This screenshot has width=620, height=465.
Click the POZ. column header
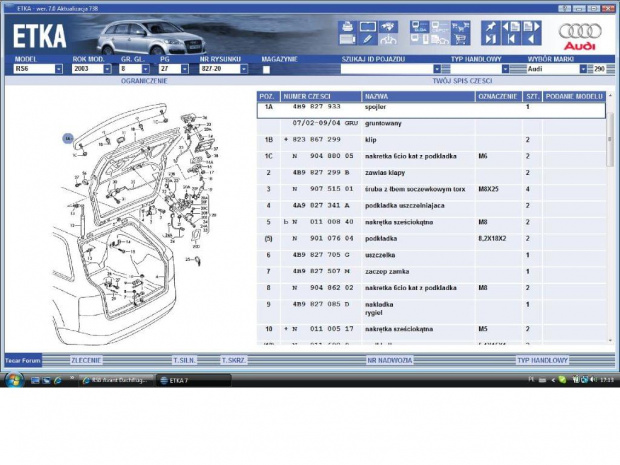[x=268, y=96]
